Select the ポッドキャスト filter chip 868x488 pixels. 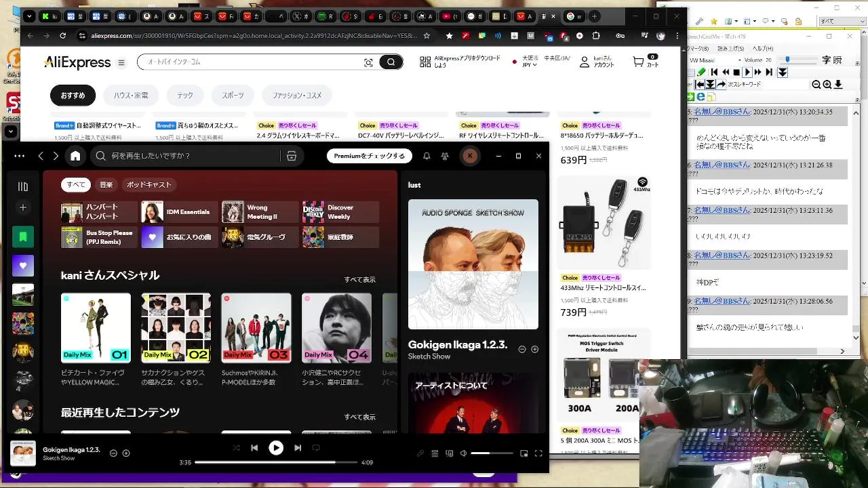[149, 184]
